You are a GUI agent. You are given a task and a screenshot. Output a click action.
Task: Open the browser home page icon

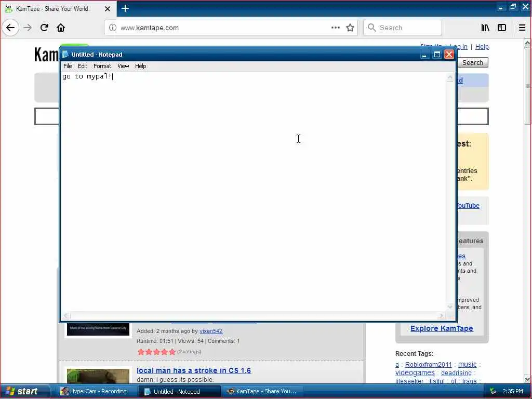coord(61,28)
